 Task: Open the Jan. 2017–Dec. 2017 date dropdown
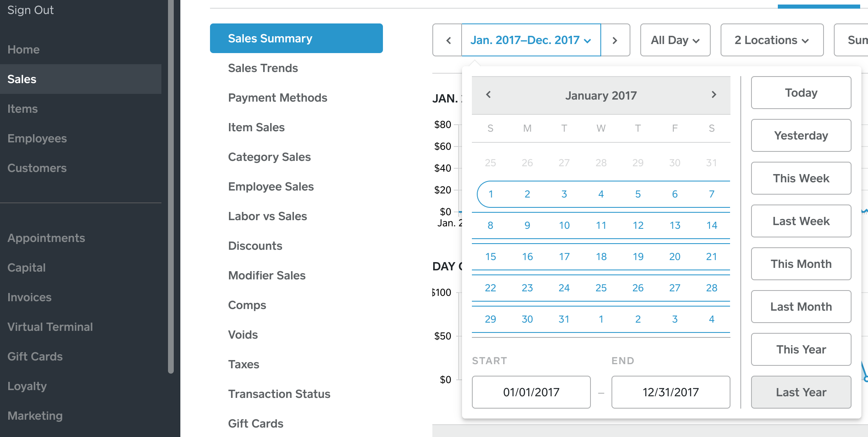(531, 40)
